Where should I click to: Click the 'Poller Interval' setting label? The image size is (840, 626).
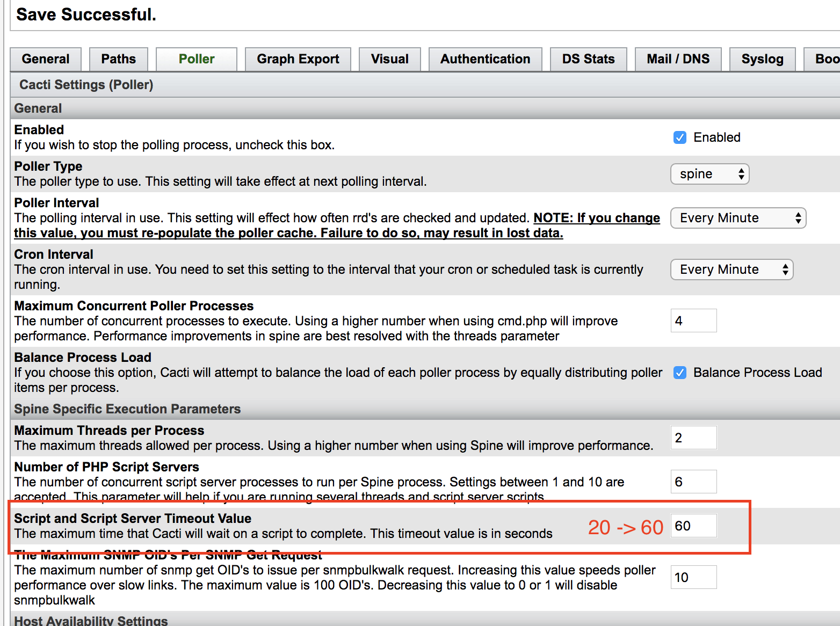point(56,203)
